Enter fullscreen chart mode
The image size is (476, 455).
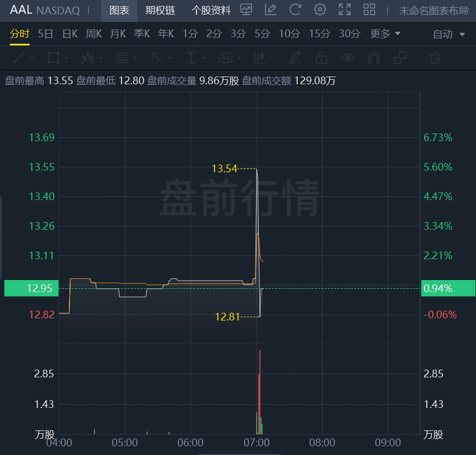pyautogui.click(x=345, y=10)
